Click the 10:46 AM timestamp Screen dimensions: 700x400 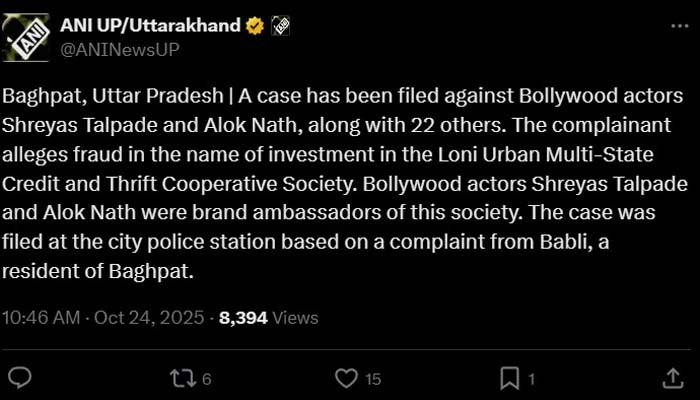pos(41,319)
